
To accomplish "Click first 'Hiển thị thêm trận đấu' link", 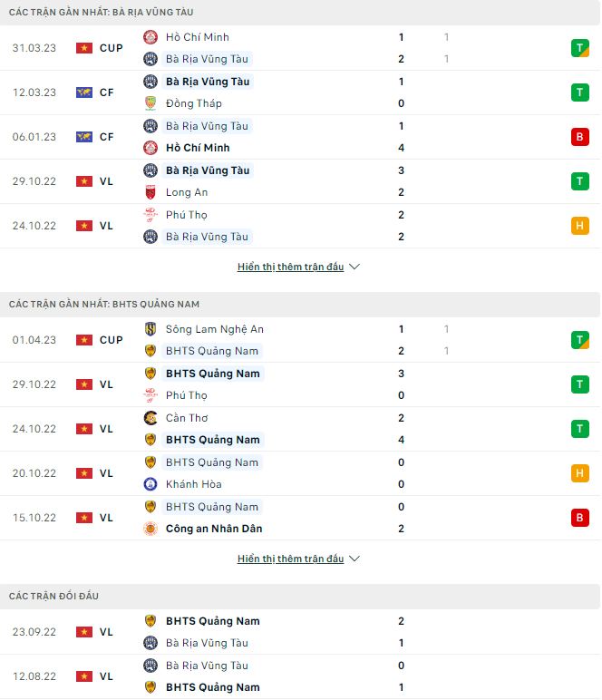I will pos(290,267).
